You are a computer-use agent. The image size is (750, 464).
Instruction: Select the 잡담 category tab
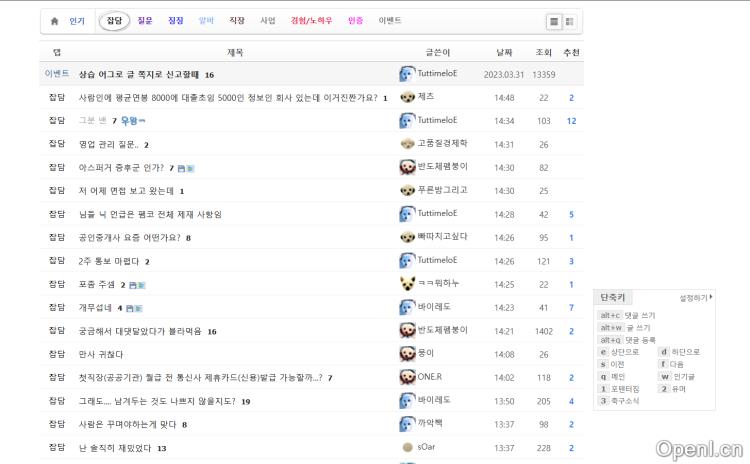click(114, 20)
